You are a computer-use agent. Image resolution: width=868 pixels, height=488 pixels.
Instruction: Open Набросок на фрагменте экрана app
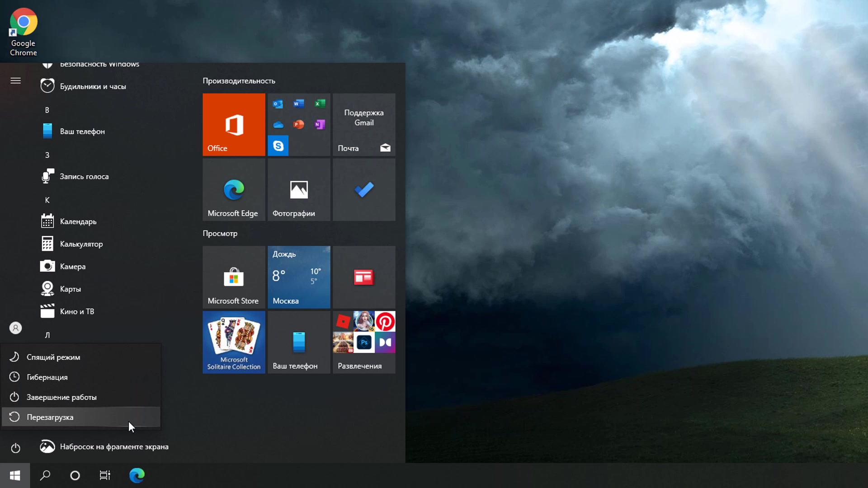[x=113, y=446]
